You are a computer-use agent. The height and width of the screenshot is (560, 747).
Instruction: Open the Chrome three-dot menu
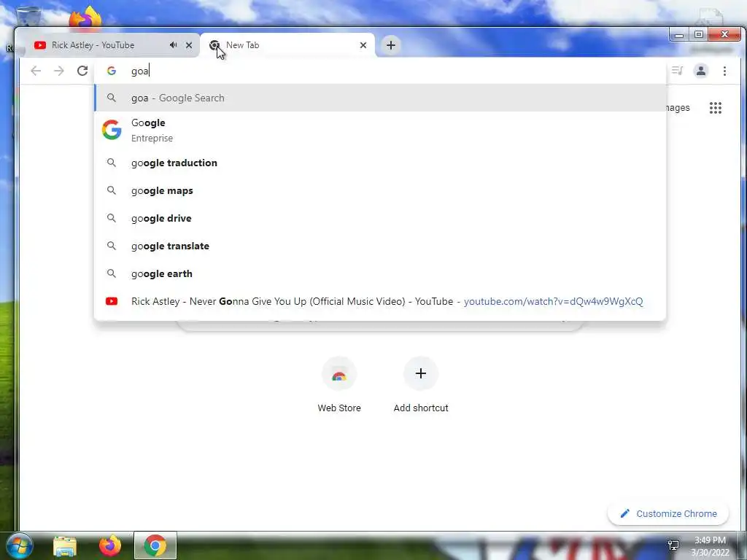724,71
